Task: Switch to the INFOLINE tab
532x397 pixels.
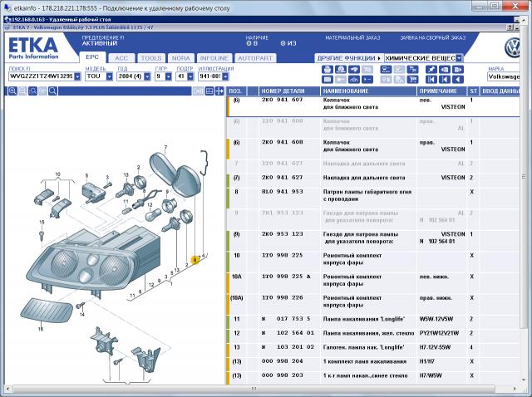Action: click(x=214, y=58)
